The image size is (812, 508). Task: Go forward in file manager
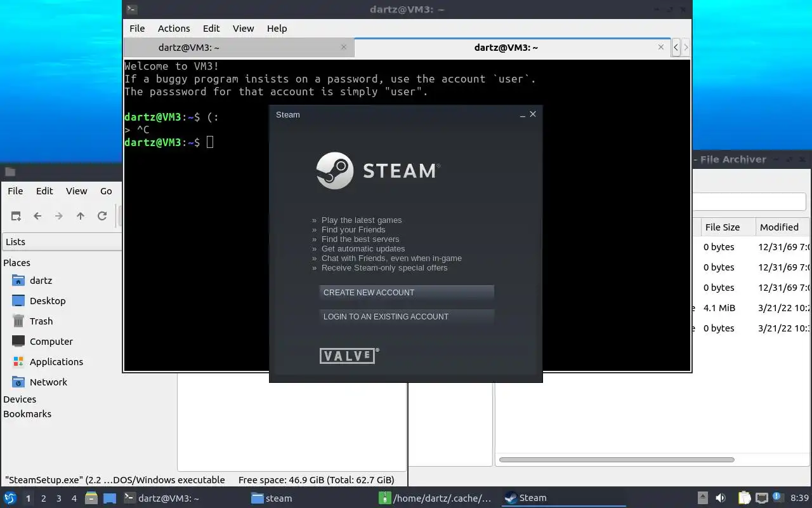click(59, 216)
